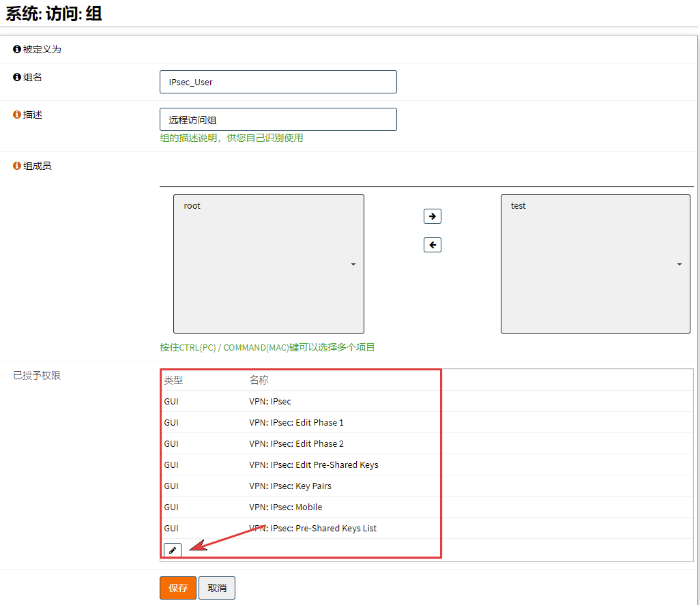Click the pencil edit privileges icon
Screen dimensions: 700x605
[x=173, y=550]
